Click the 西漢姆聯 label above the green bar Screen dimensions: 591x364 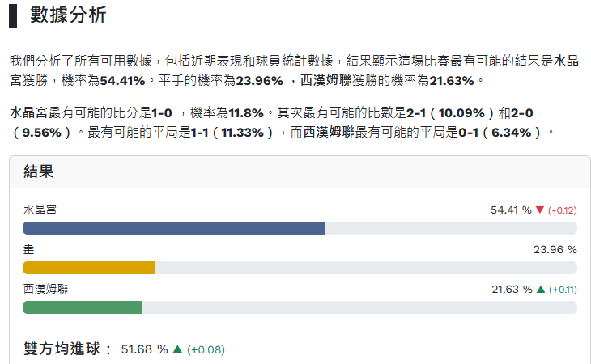(x=45, y=288)
